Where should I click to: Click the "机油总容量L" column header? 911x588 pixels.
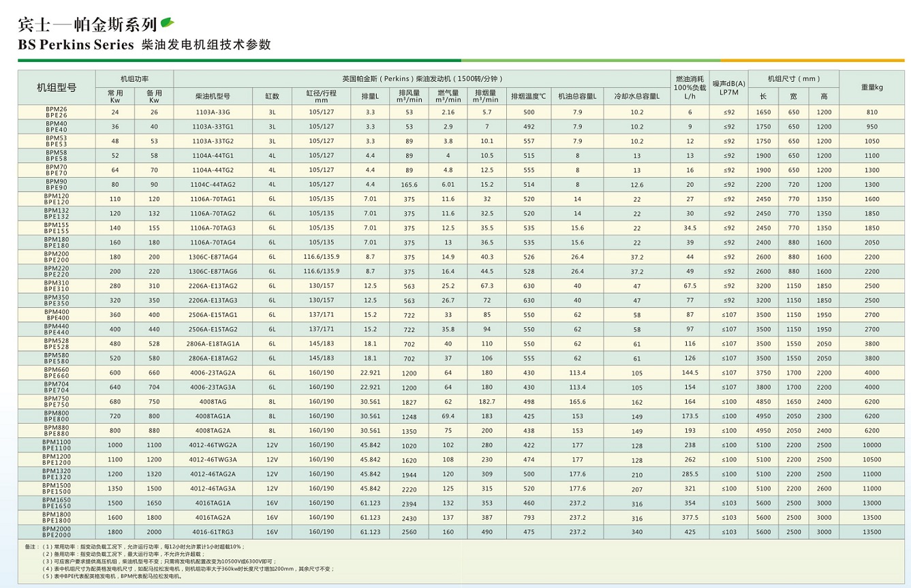click(x=577, y=97)
